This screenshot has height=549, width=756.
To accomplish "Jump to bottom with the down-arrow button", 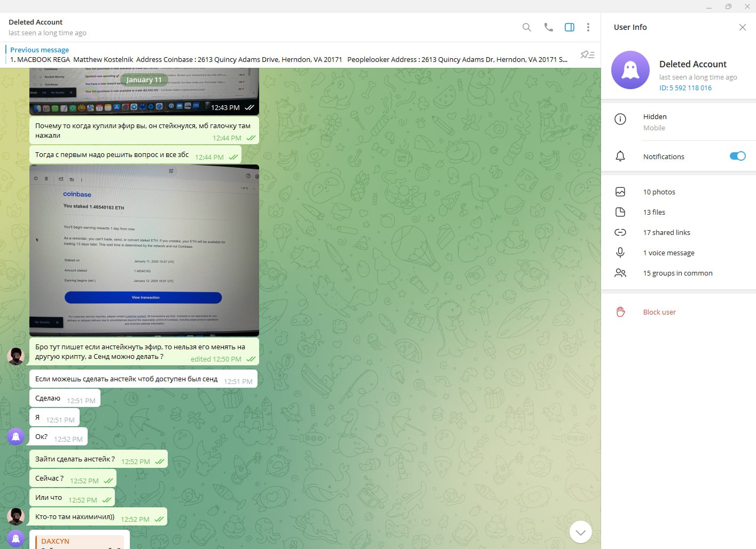I will pos(581,532).
